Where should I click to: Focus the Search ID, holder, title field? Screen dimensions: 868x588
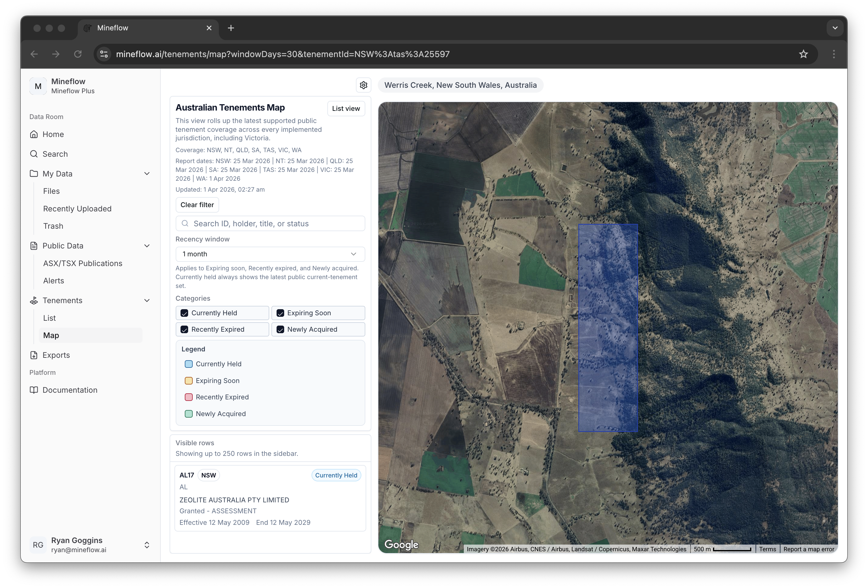click(270, 224)
